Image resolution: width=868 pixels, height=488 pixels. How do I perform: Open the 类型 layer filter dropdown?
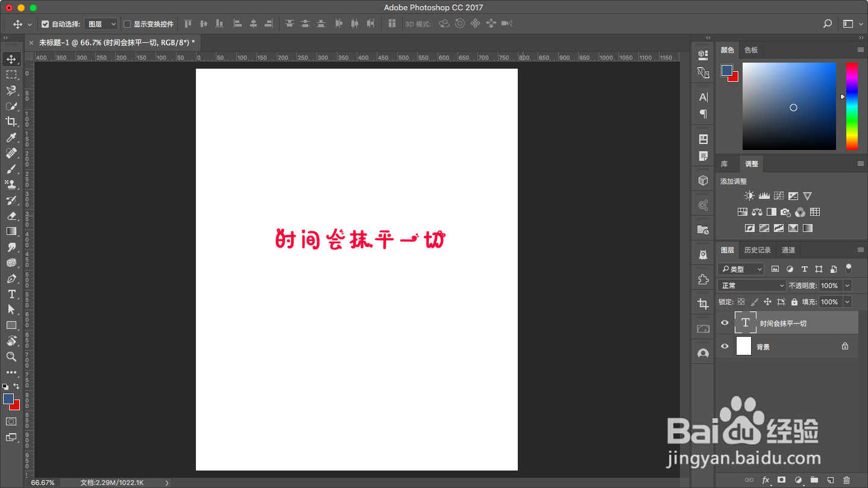pyautogui.click(x=741, y=269)
